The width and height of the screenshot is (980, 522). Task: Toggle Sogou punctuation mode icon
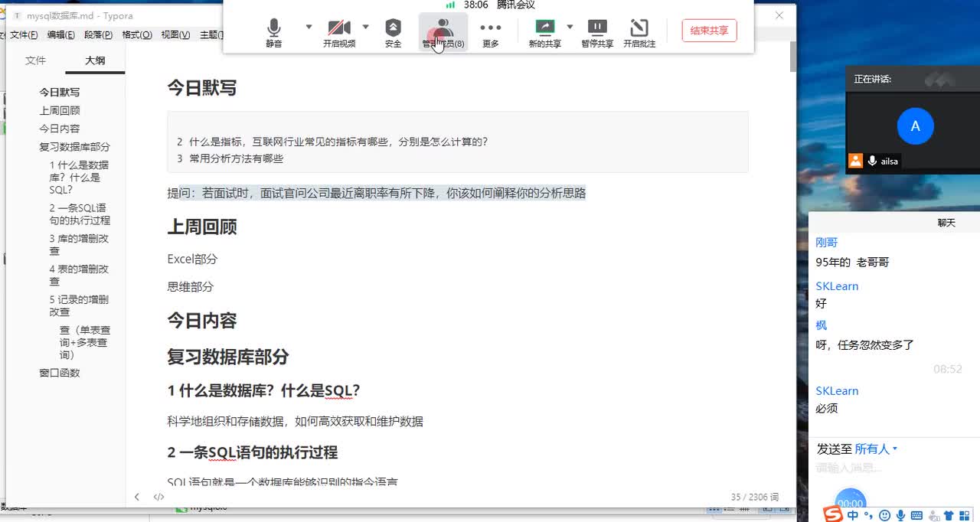[869, 515]
